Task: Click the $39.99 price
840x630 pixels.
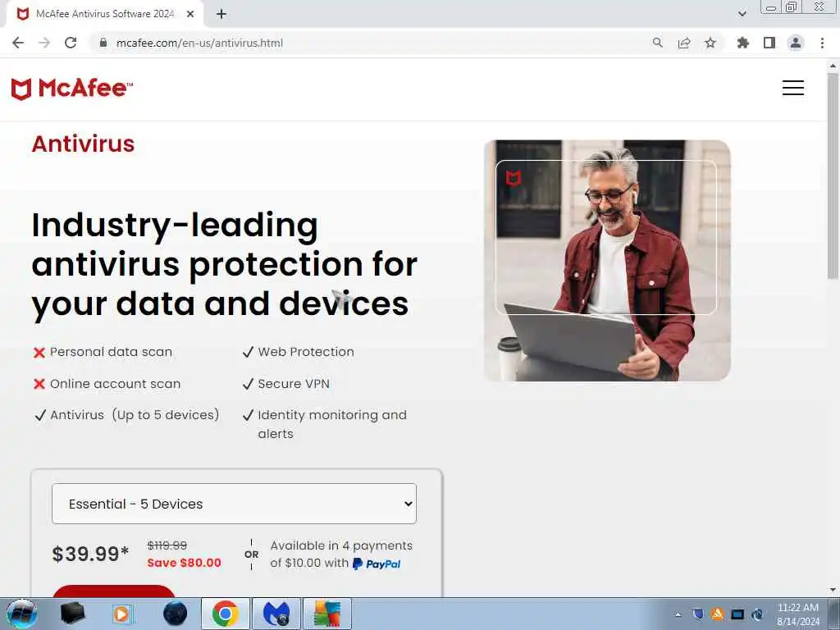Action: coord(90,554)
